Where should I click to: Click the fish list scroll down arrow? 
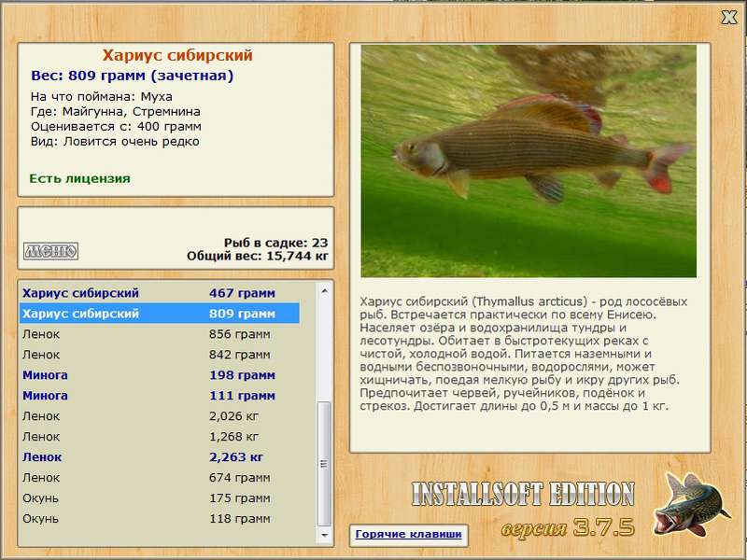tap(324, 535)
